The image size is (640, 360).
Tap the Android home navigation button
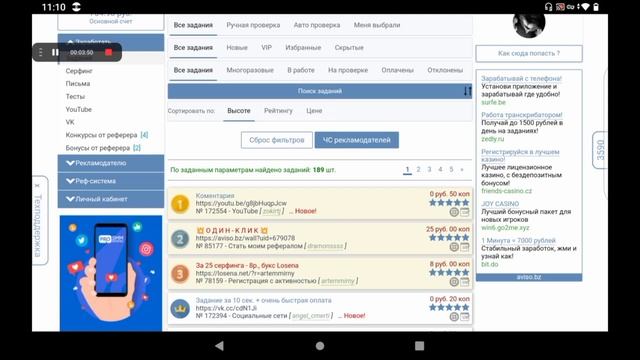coord(320,346)
